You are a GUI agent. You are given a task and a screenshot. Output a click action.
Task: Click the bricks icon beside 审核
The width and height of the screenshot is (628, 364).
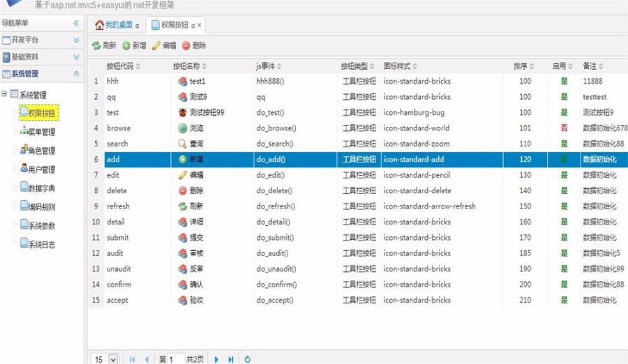183,253
